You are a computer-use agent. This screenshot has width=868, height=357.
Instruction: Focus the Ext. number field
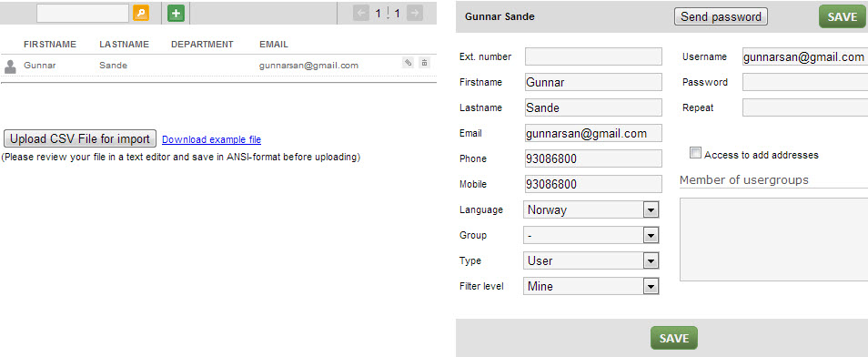pos(593,56)
